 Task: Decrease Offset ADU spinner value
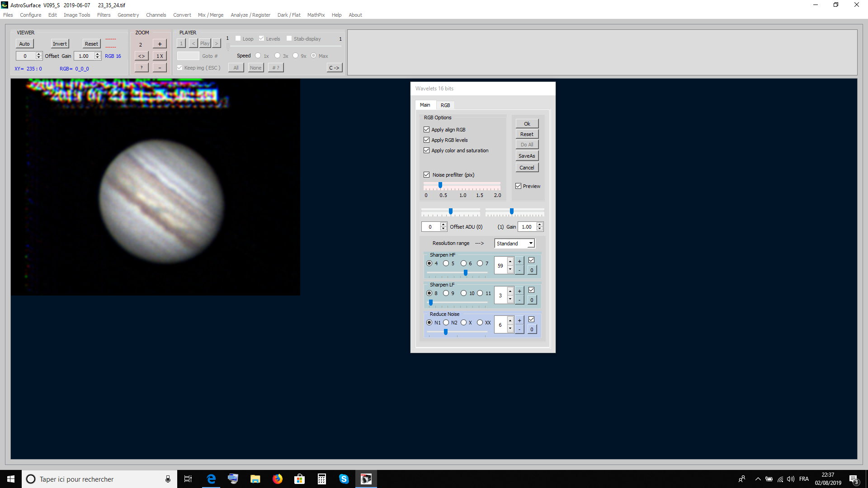pos(443,229)
